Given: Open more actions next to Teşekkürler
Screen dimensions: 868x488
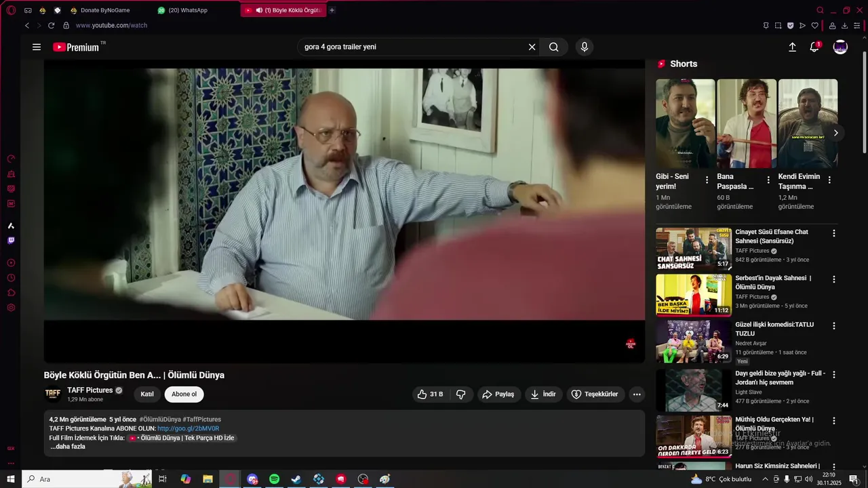Looking at the screenshot, I should point(636,394).
